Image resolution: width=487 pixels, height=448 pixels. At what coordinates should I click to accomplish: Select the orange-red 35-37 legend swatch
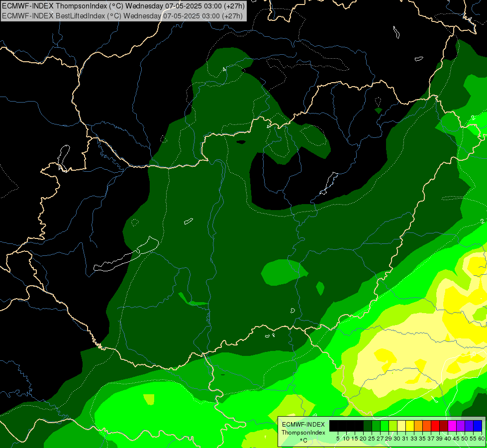pos(427,426)
